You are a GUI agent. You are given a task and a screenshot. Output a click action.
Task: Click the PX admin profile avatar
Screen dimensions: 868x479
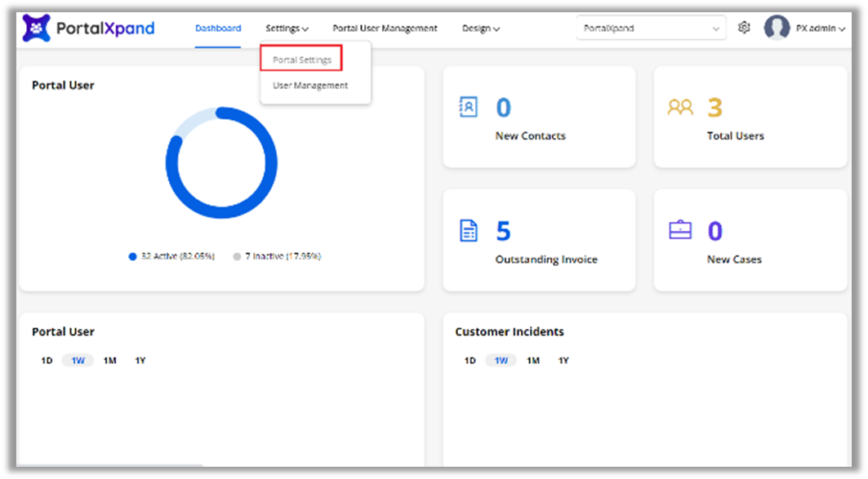pos(776,28)
